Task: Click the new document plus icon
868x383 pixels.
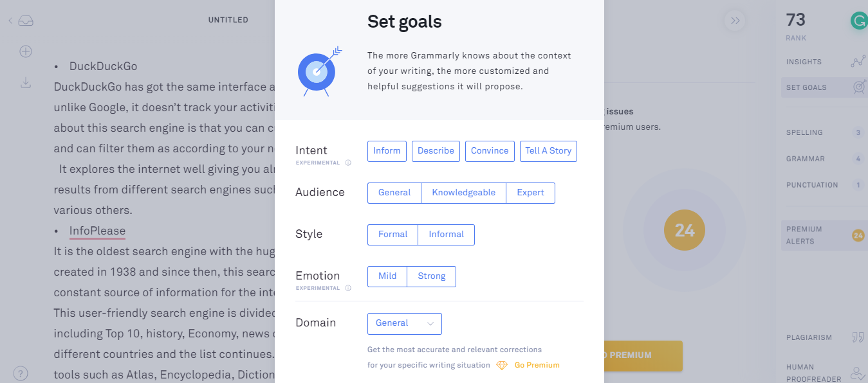Action: (x=26, y=51)
